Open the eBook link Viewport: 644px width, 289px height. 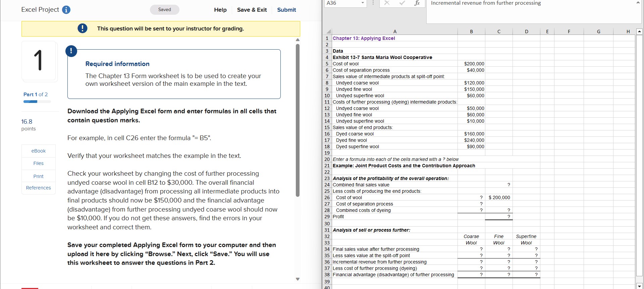pos(39,151)
